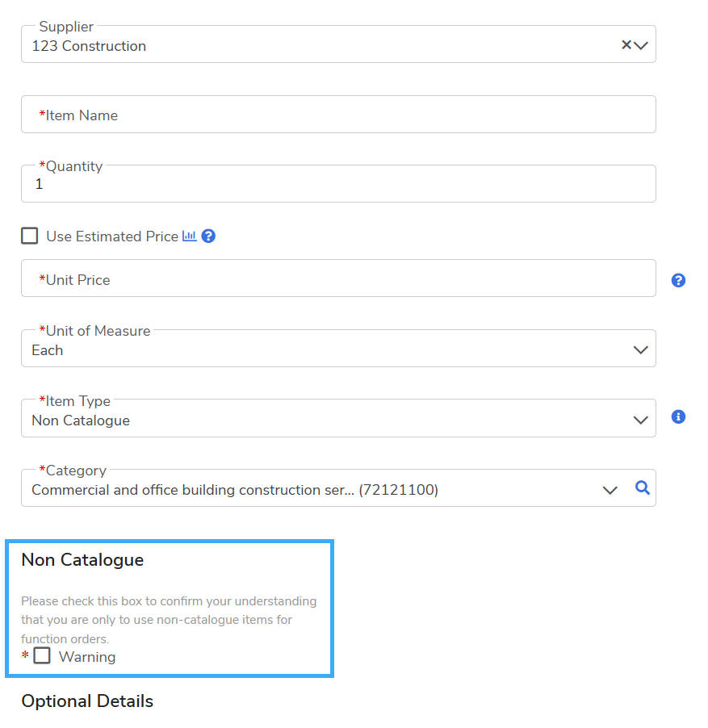Click the 'Use Estimated Price' label text
Image resolution: width=708 pixels, height=728 pixels.
point(112,236)
